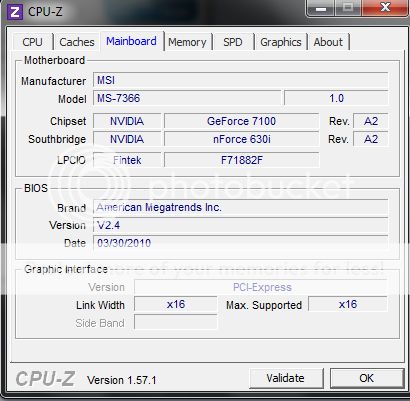Screen dimensions: 410x401
Task: Click the Southbridge vendor NVIDIA field
Action: 127,139
